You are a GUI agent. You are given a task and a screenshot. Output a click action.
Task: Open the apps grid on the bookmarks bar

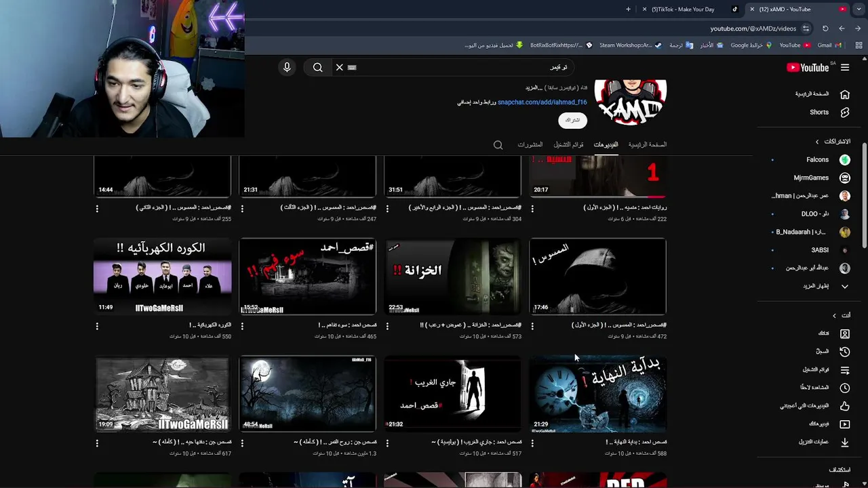[x=859, y=45]
